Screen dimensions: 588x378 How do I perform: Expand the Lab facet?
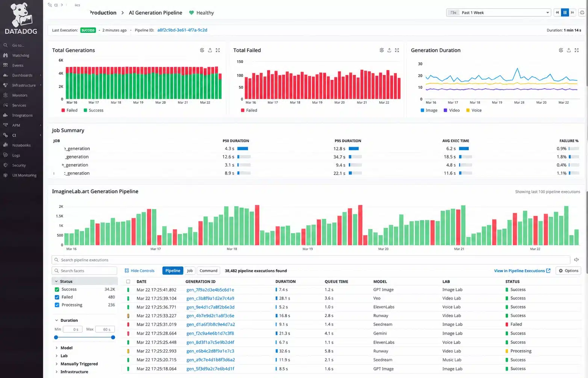coord(57,356)
